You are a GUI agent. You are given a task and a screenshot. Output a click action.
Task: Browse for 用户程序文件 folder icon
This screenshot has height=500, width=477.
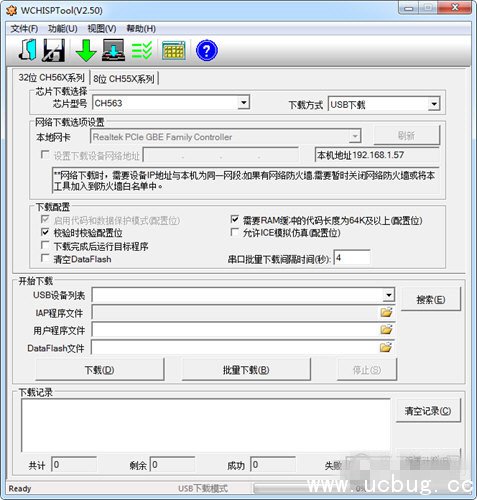(386, 330)
